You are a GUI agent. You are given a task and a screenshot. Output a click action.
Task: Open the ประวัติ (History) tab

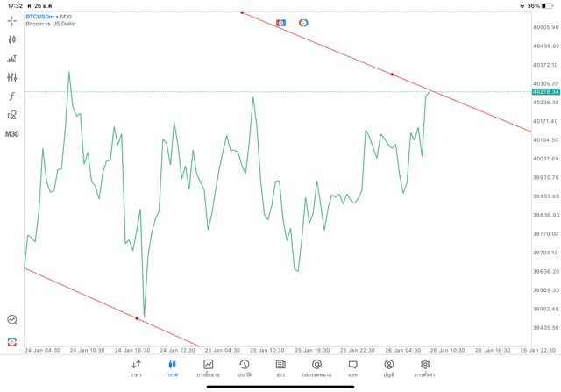click(x=244, y=367)
